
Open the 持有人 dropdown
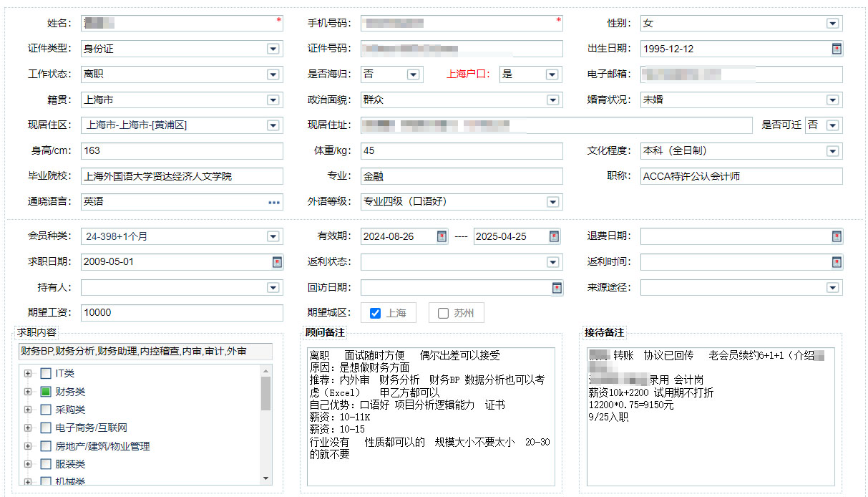point(273,288)
